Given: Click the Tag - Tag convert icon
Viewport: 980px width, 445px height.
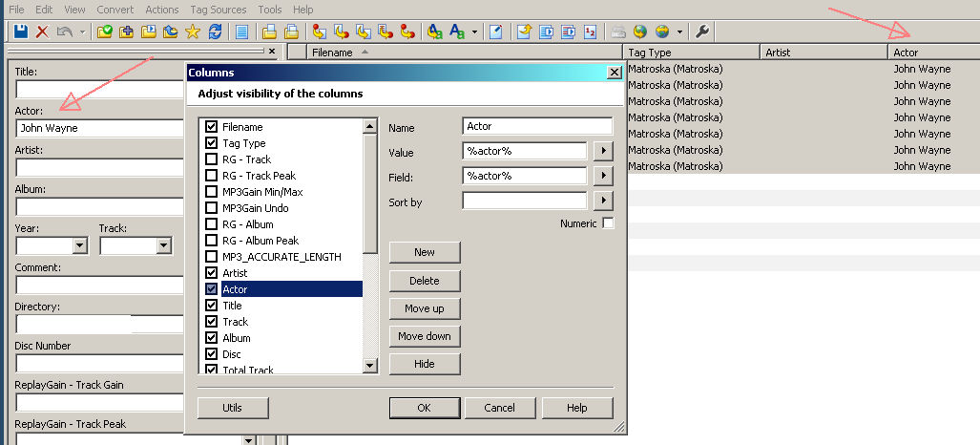Looking at the screenshot, I should tap(407, 32).
